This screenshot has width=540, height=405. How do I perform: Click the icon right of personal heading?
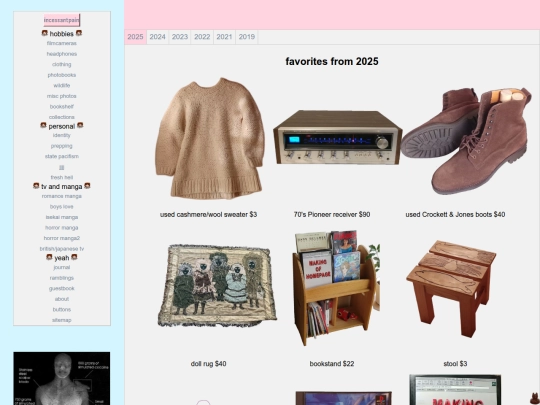[80, 125]
